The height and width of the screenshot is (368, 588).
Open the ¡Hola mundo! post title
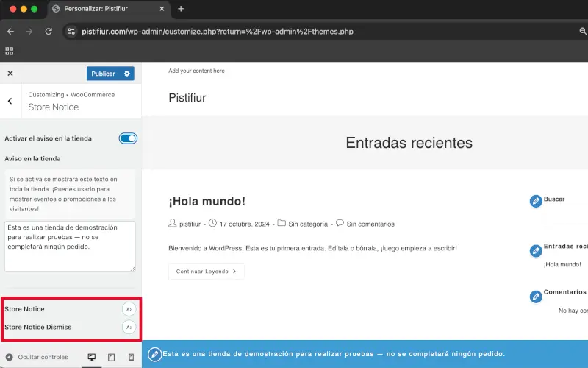click(x=207, y=201)
